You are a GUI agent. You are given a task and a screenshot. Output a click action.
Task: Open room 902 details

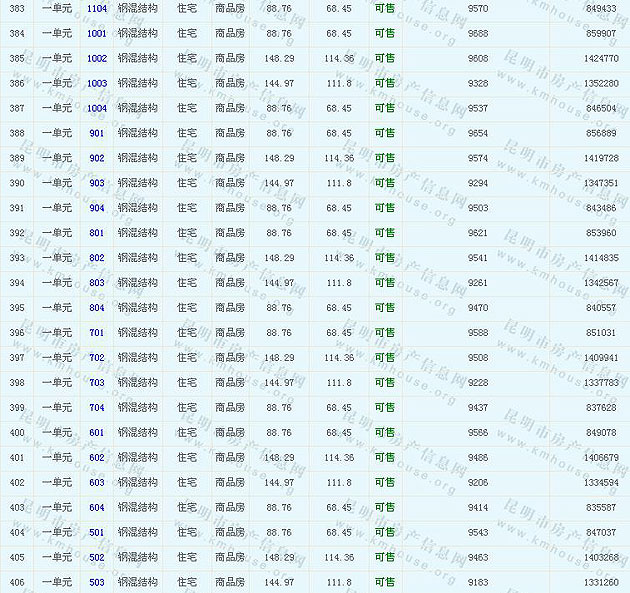pos(97,158)
